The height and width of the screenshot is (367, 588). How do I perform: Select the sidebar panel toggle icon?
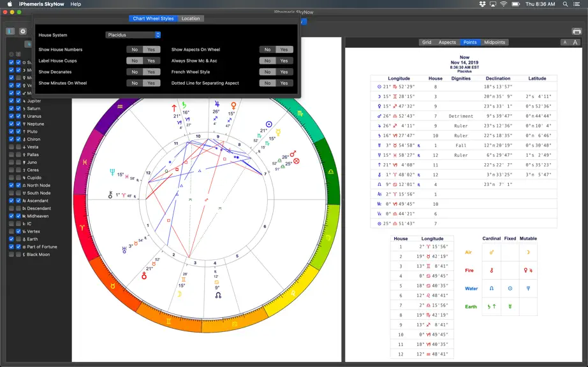[10, 31]
